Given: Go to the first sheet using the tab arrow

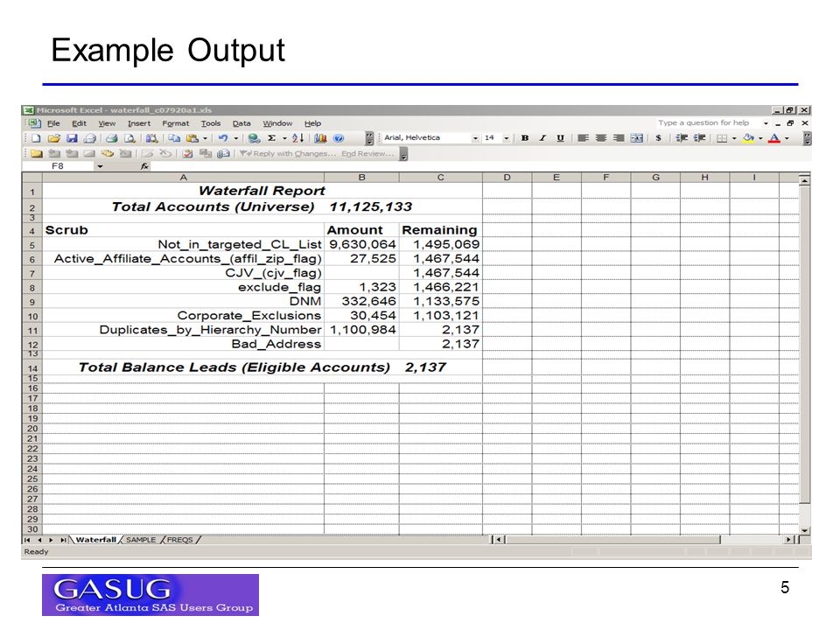Looking at the screenshot, I should coord(27,540).
